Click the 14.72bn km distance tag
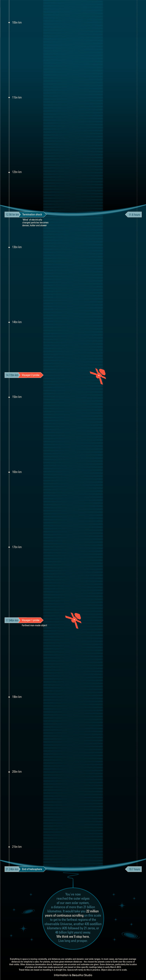Screen dimensions: 146x980 click(x=12, y=375)
